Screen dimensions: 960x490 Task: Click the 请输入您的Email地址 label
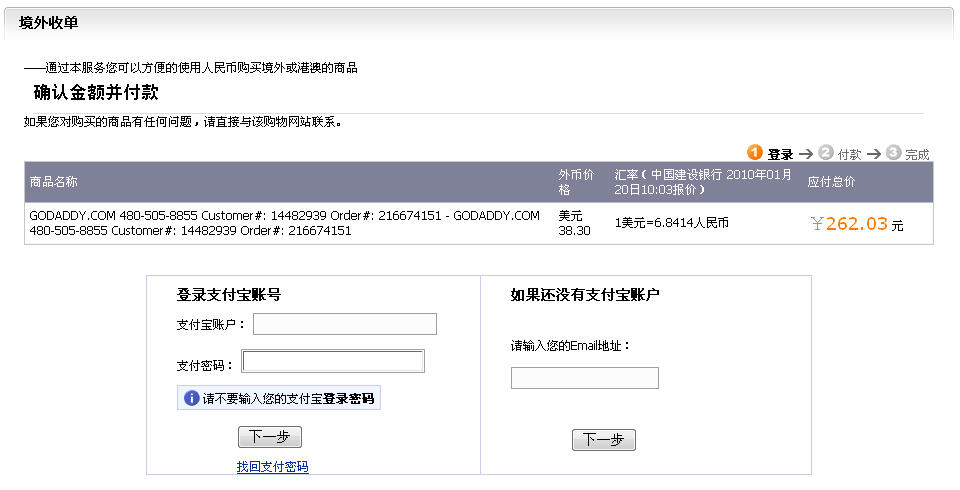(x=571, y=346)
